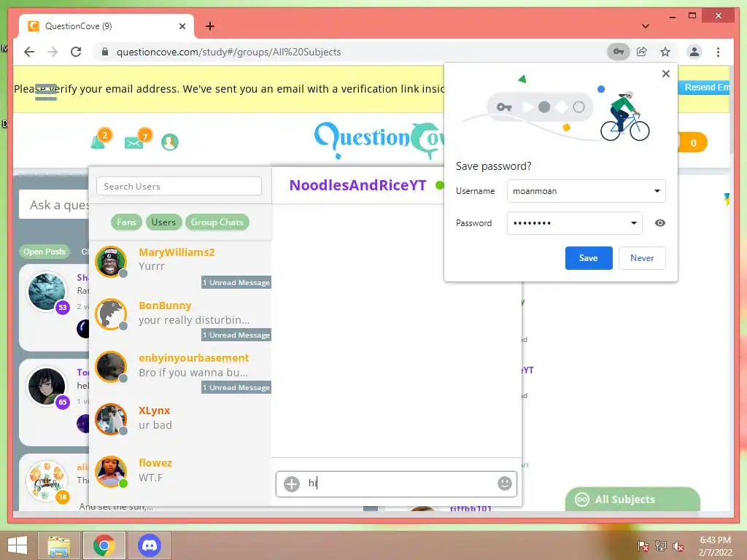The image size is (747, 560).
Task: Select the Group Chats tab
Action: pyautogui.click(x=217, y=222)
